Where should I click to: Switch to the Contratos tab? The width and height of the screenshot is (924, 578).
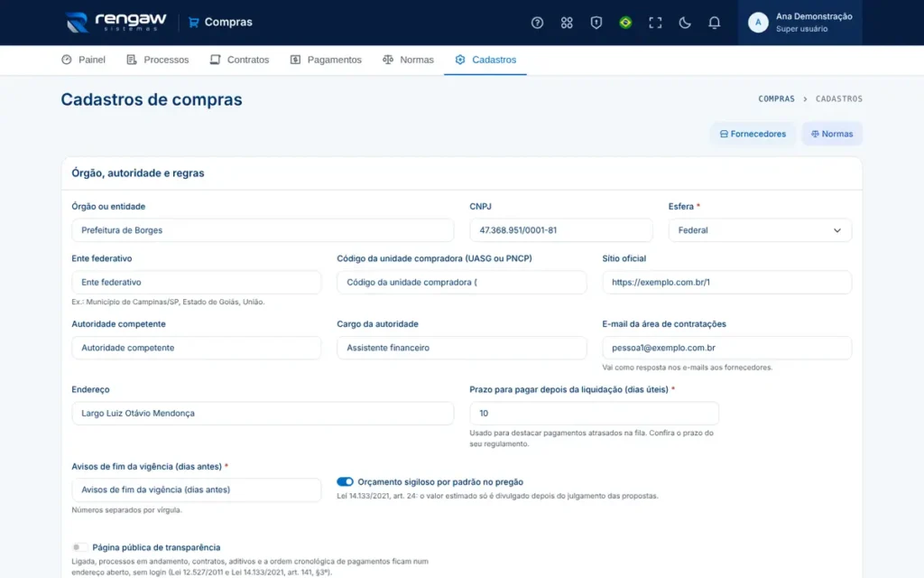pos(240,60)
